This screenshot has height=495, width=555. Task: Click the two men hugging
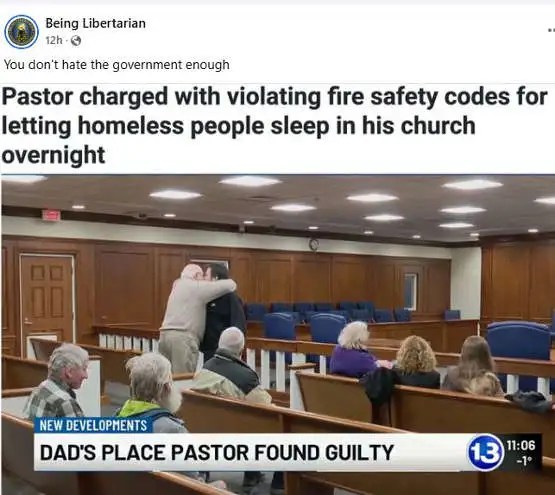(x=202, y=315)
